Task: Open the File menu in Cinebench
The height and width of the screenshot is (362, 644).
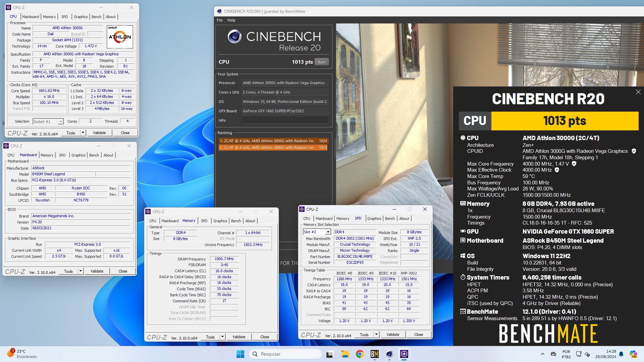Action: 220,20
